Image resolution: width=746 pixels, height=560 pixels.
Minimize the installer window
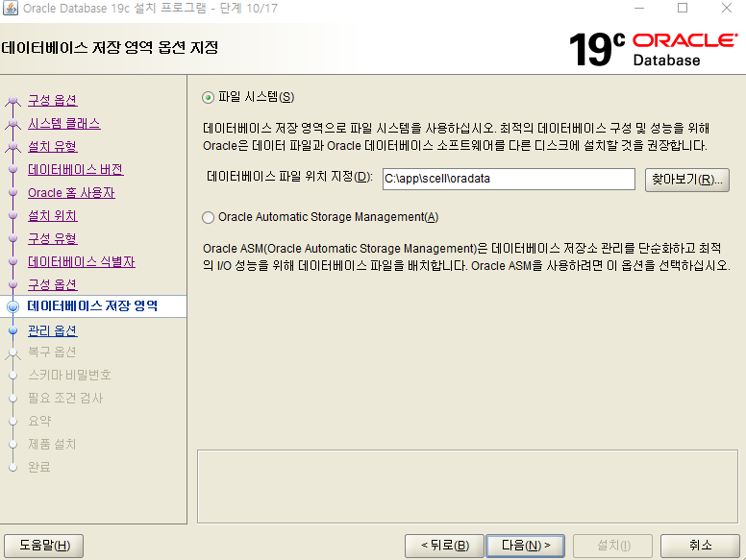coord(639,8)
